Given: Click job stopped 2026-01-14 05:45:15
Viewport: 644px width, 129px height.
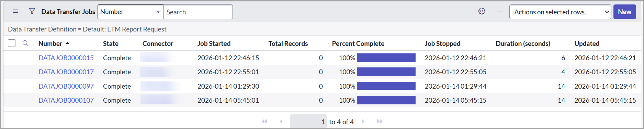Looking at the screenshot, I should pyautogui.click(x=455, y=100).
